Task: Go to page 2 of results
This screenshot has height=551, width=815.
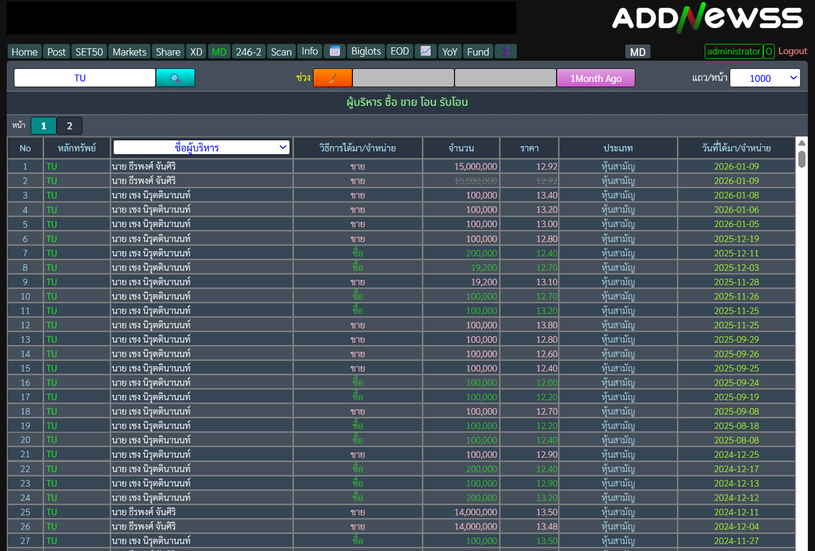Action: pos(70,125)
